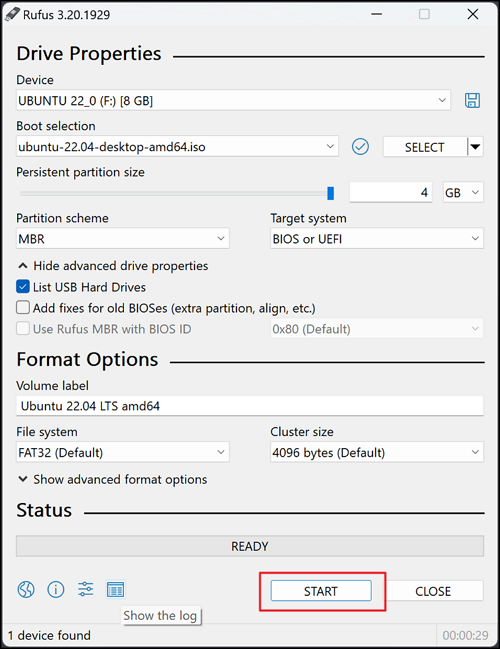500x649 pixels.
Task: Click the persistent partition size slider handle
Action: pyautogui.click(x=330, y=193)
